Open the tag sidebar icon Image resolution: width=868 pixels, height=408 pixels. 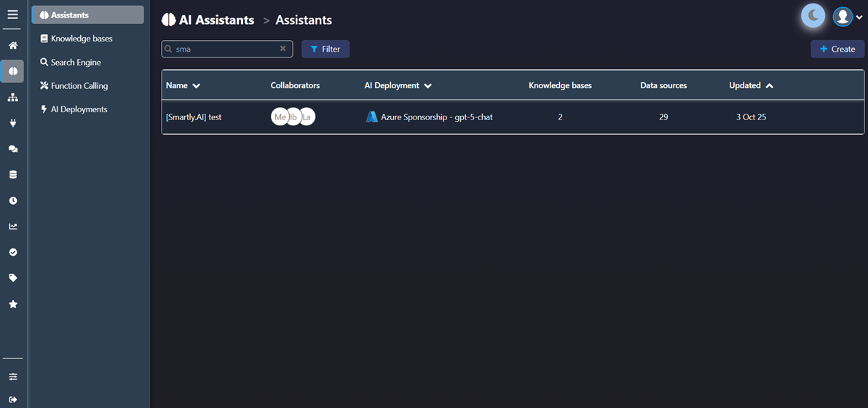point(12,278)
